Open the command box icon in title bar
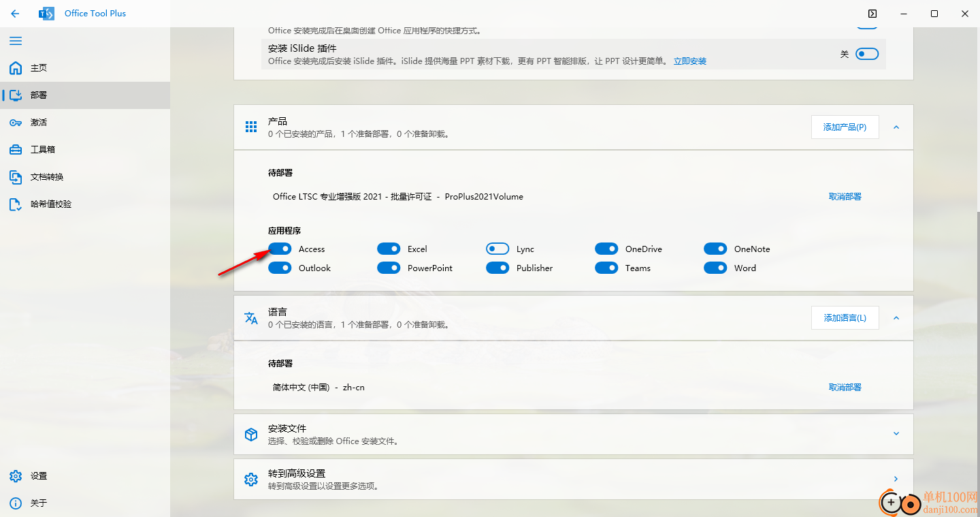 [x=872, y=14]
